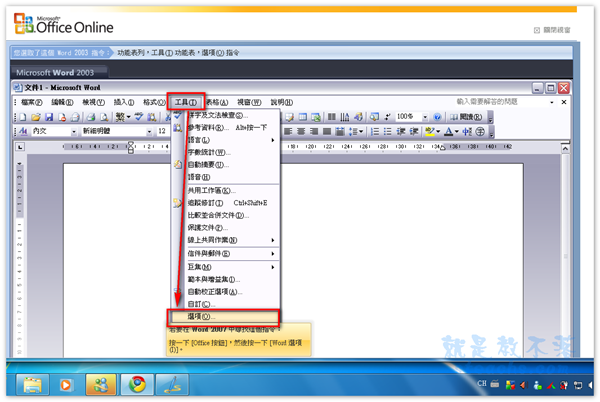
Task: Click the Decrease Indent icon
Action: click(x=401, y=132)
